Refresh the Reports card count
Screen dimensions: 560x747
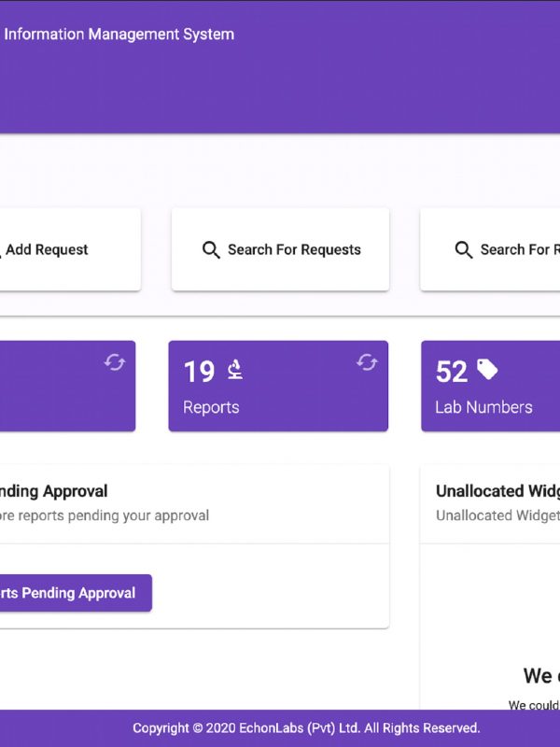367,362
